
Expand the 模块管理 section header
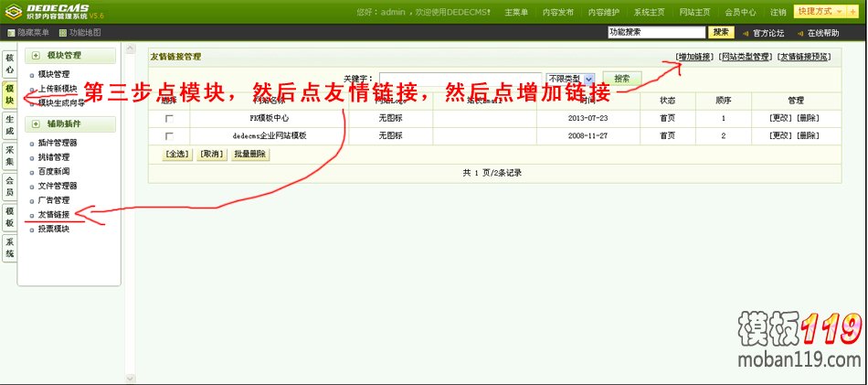click(69, 56)
